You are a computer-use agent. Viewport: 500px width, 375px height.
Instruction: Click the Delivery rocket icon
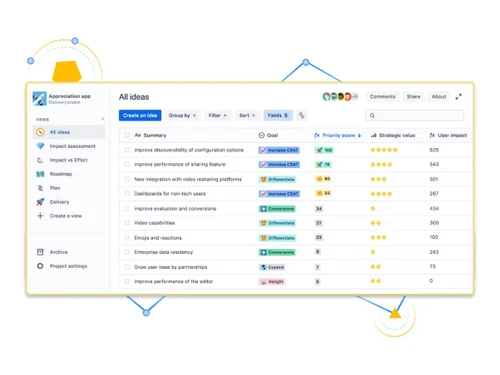(x=40, y=202)
